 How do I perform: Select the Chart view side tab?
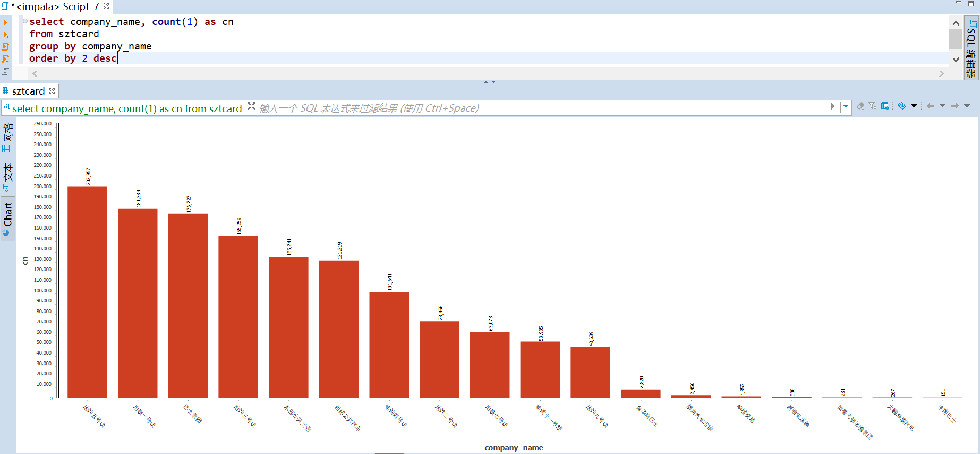tap(7, 218)
